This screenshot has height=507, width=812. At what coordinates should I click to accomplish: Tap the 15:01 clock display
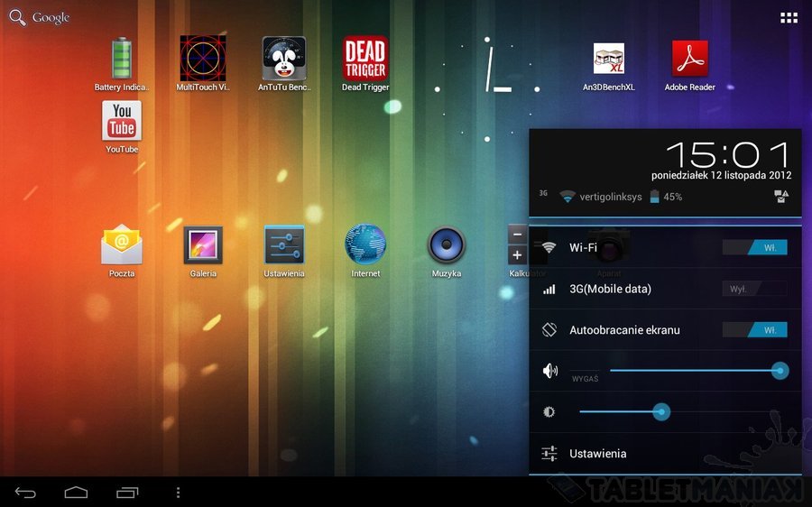point(727,154)
